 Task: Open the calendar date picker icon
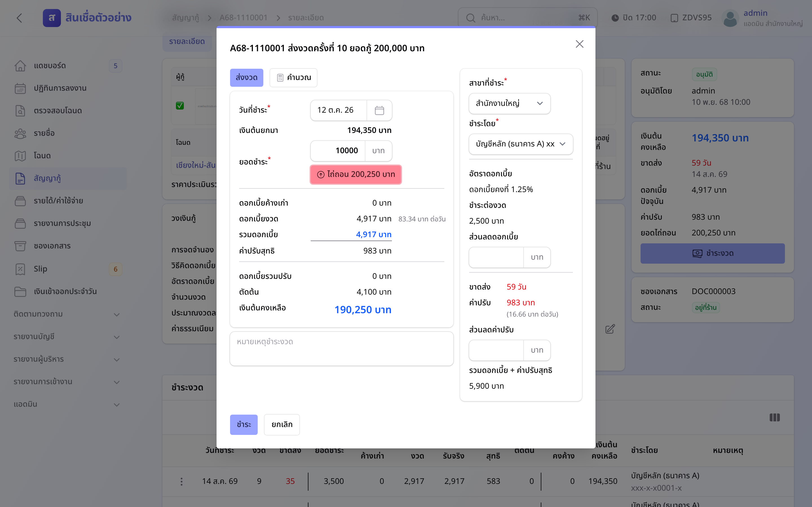pos(379,110)
